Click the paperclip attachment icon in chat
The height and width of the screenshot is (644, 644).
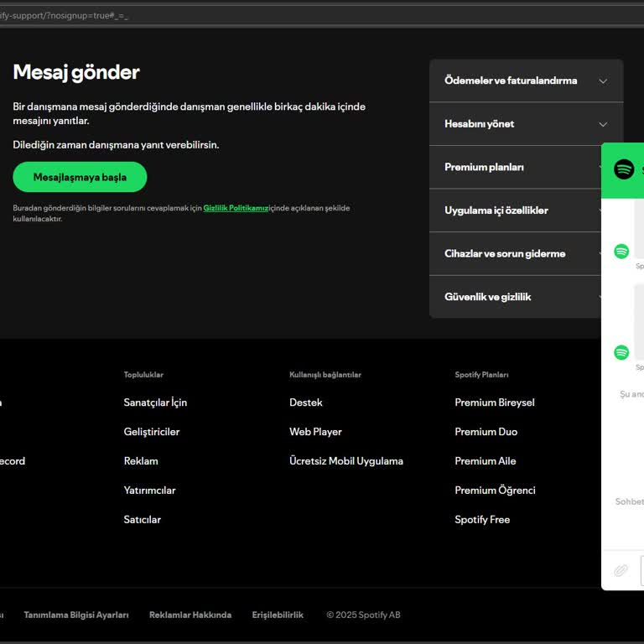click(621, 570)
